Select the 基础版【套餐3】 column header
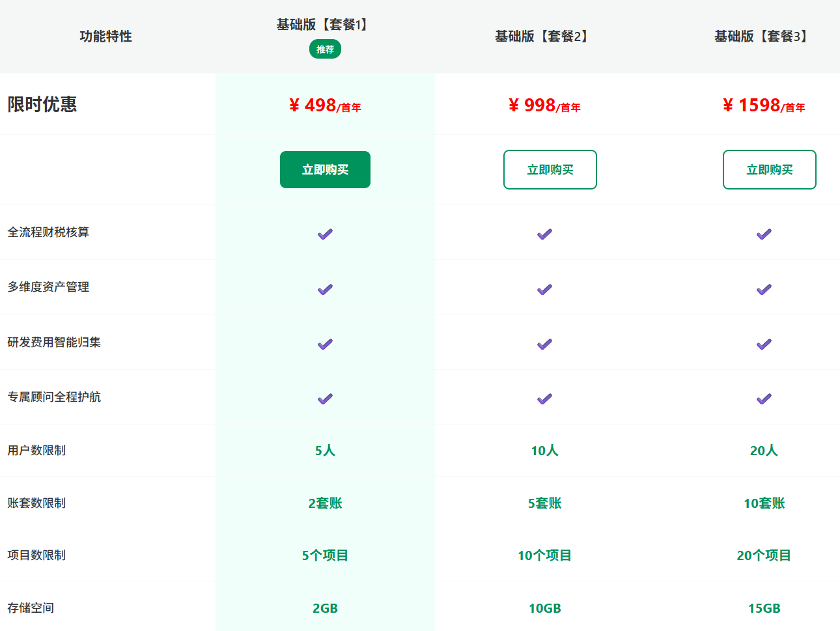Image resolution: width=840 pixels, height=631 pixels. click(x=763, y=36)
